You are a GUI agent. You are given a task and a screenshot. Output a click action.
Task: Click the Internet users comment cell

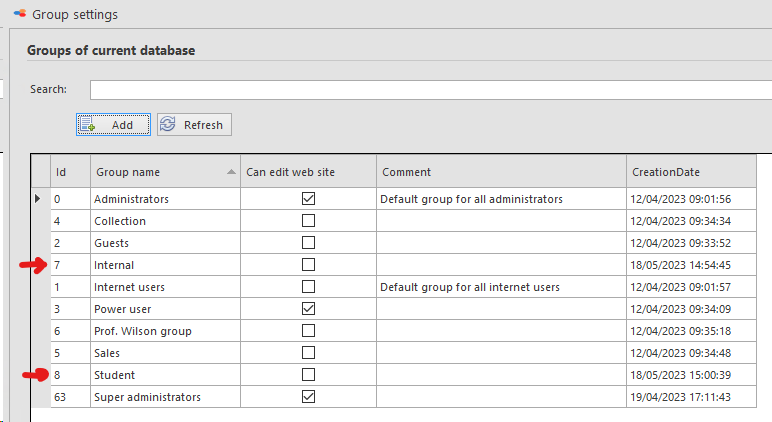(x=501, y=287)
